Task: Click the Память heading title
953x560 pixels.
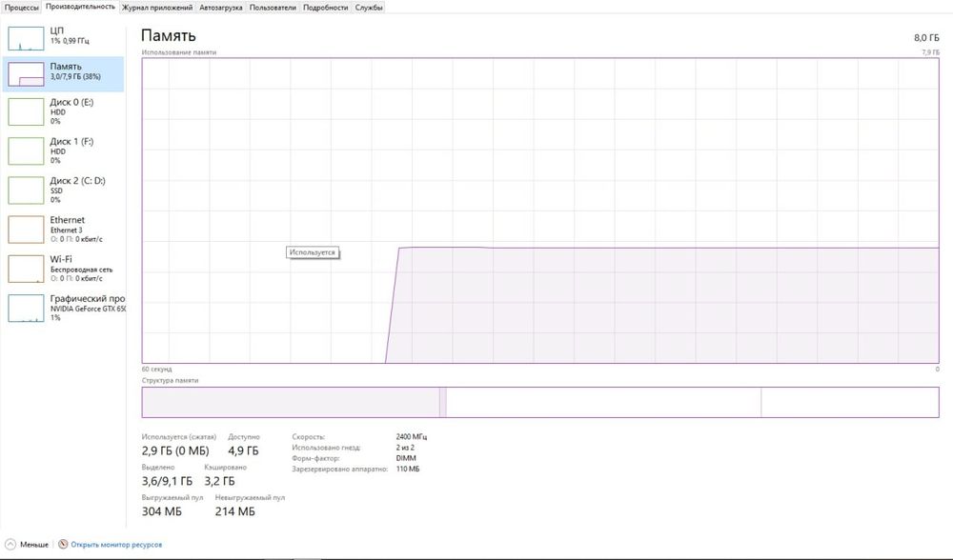Action: (x=169, y=36)
